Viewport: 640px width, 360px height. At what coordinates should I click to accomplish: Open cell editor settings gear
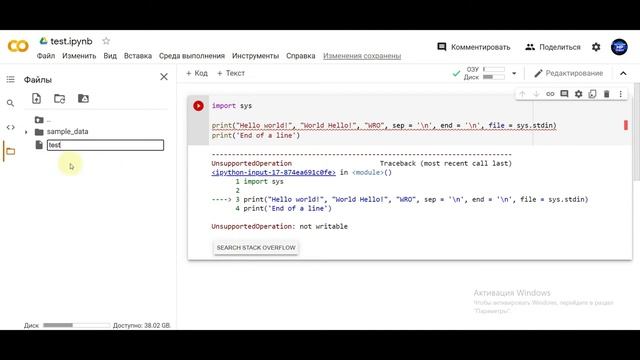coord(578,94)
